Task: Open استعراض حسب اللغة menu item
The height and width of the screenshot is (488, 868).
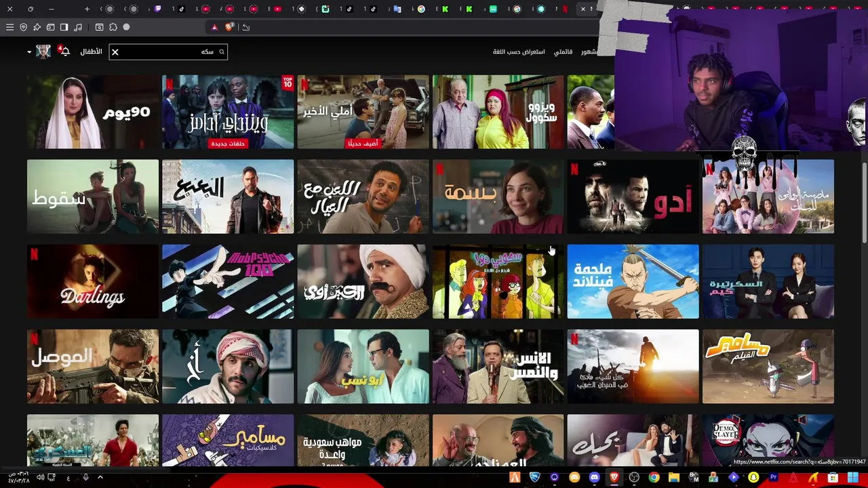Action: [x=519, y=52]
